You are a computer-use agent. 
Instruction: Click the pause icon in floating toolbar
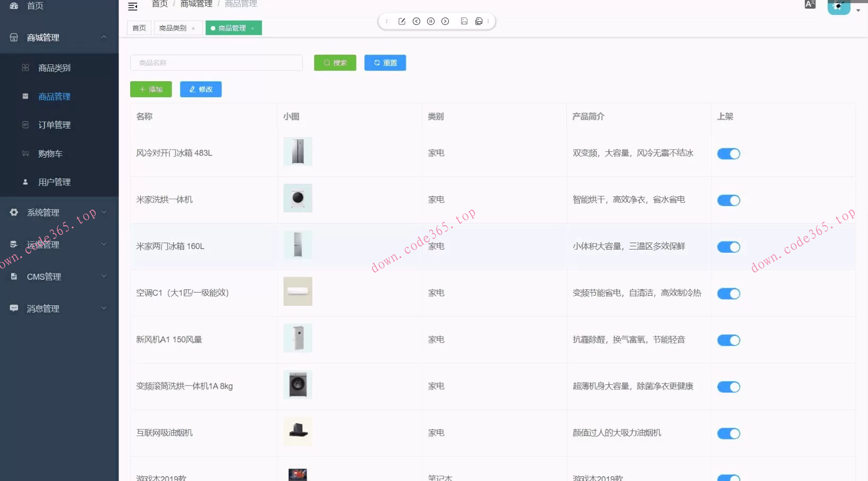pos(431,21)
